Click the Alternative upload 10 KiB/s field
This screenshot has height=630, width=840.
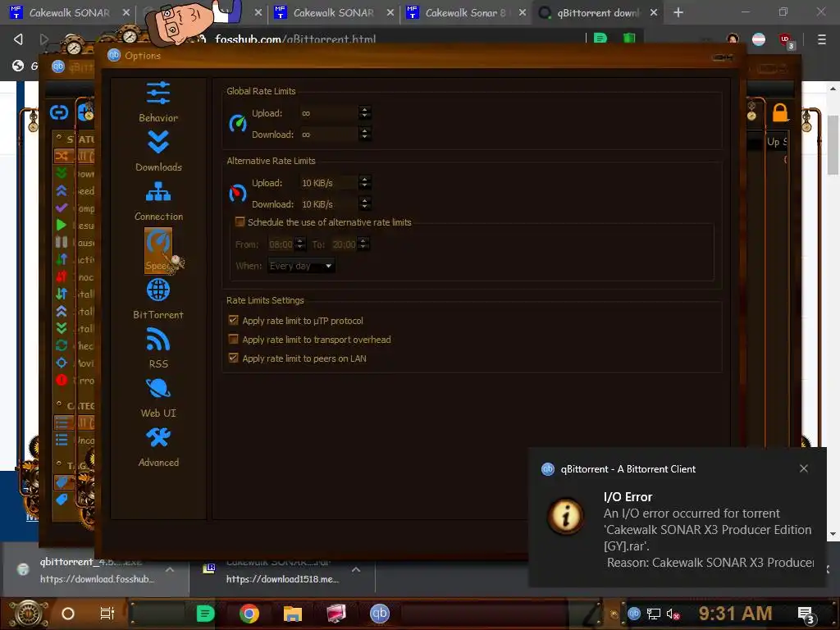[330, 182]
